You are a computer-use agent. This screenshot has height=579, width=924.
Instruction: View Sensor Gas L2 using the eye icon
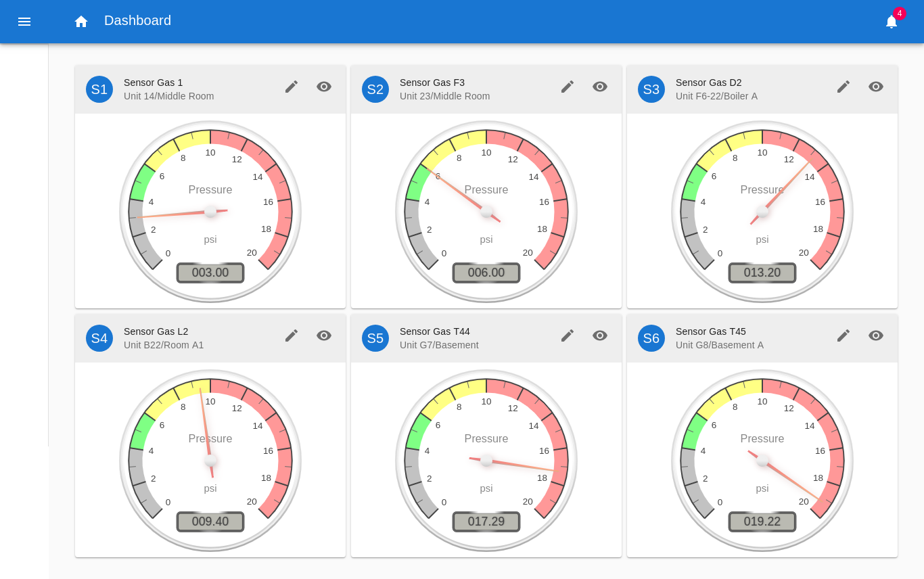pyautogui.click(x=324, y=335)
